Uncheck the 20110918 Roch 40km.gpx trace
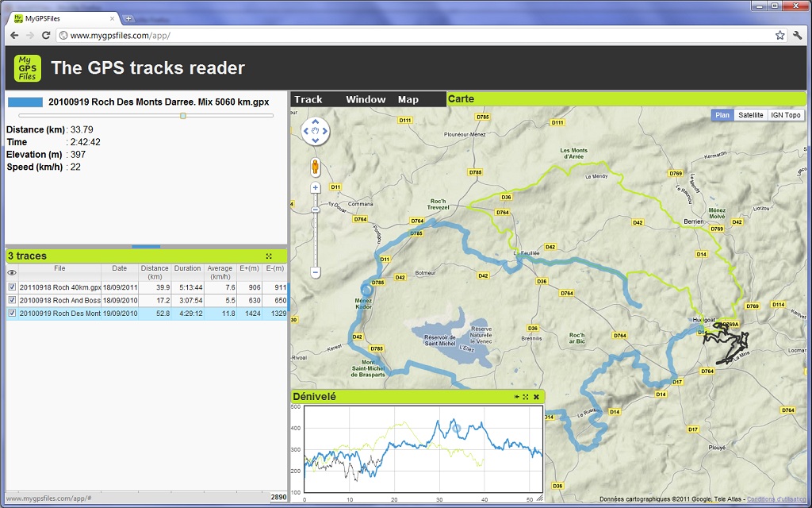This screenshot has height=508, width=812. pyautogui.click(x=12, y=287)
